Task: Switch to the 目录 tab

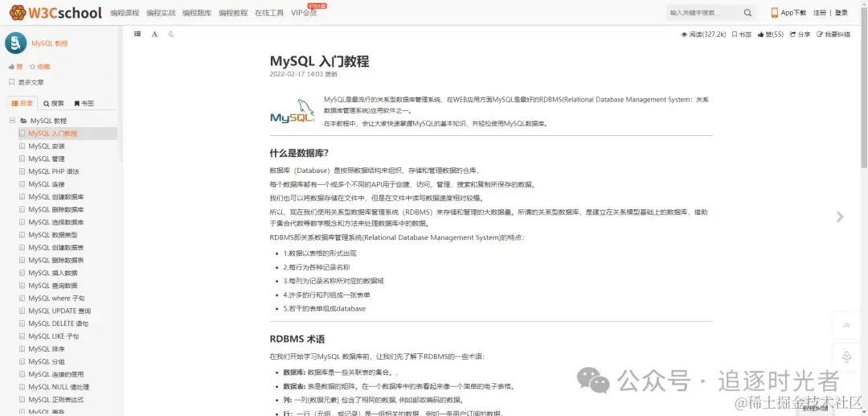Action: pyautogui.click(x=23, y=103)
